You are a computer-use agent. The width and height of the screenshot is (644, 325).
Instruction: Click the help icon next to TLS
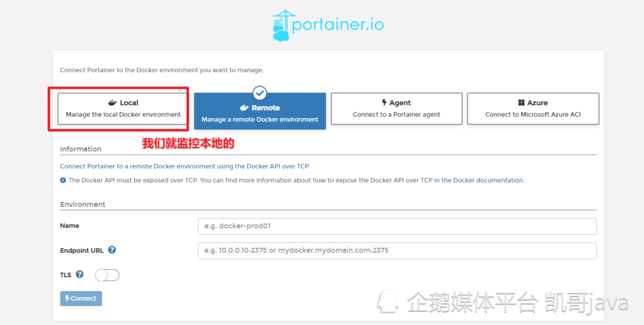80,274
